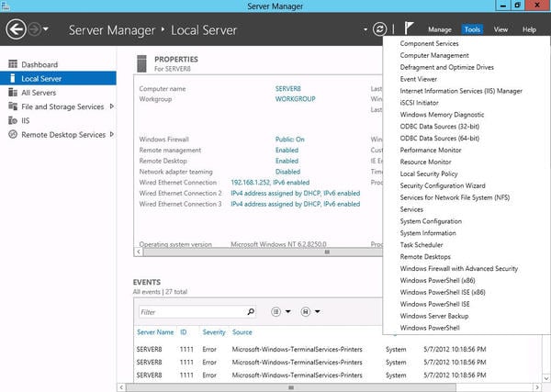551x392 pixels.
Task: Click the Dashboard icon in sidebar
Action: [13, 64]
